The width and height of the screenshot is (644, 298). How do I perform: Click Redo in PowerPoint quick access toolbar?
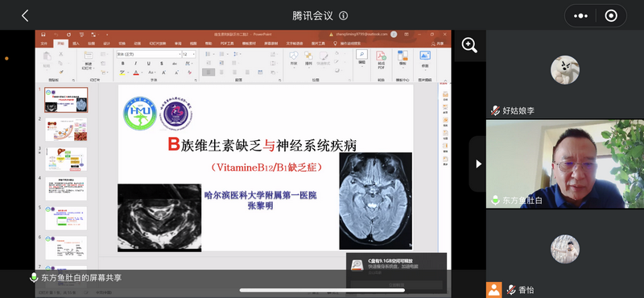coord(68,35)
